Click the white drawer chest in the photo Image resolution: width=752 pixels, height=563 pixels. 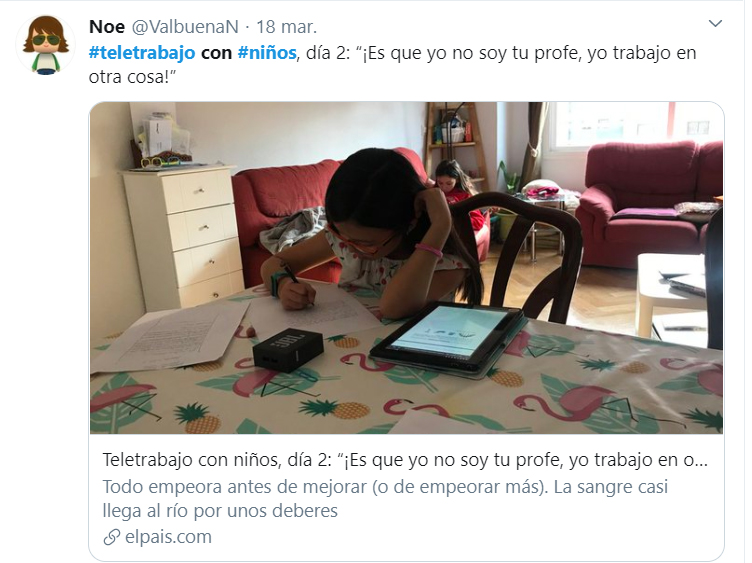(x=184, y=236)
